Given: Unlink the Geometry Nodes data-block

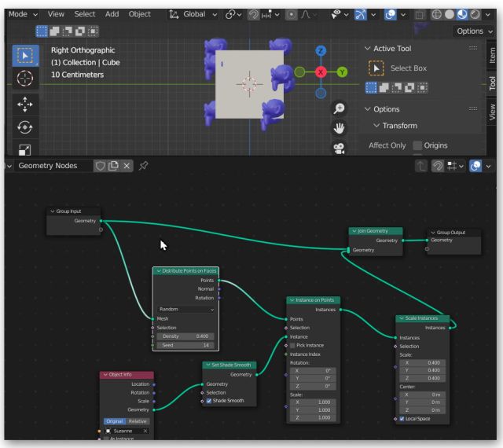Looking at the screenshot, I should [127, 166].
